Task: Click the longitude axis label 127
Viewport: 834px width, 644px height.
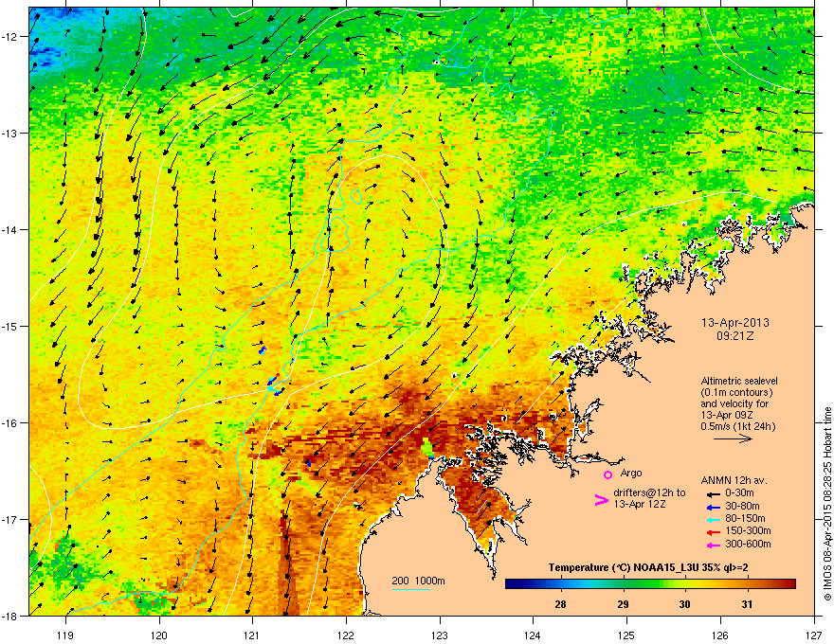Action: click(x=814, y=635)
